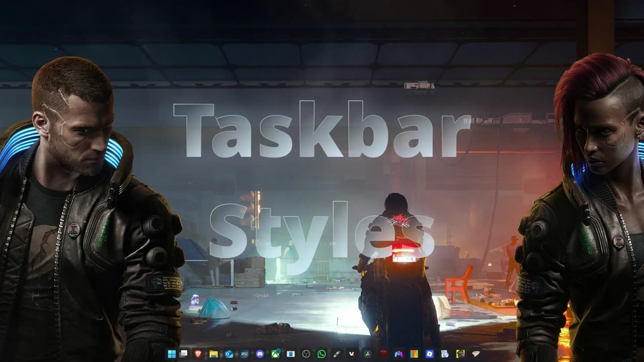Open DaVinci Resolve taskbar icon
The image size is (644, 362).
point(368,354)
